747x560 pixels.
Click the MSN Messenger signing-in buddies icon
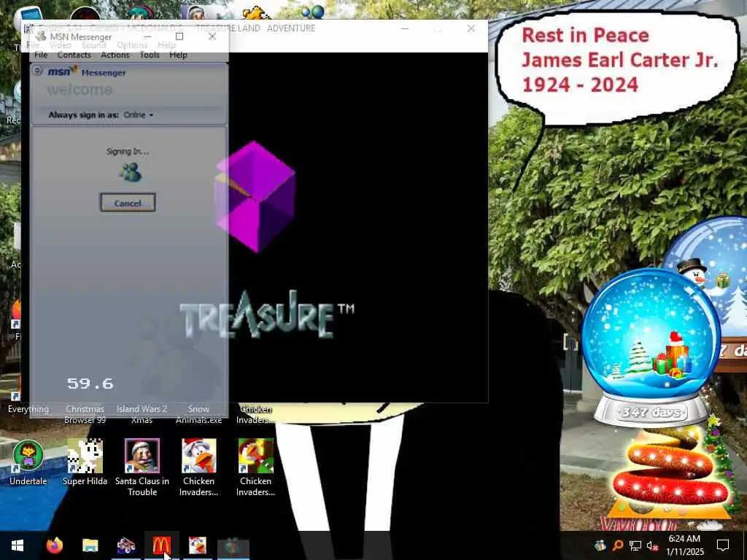coord(130,172)
